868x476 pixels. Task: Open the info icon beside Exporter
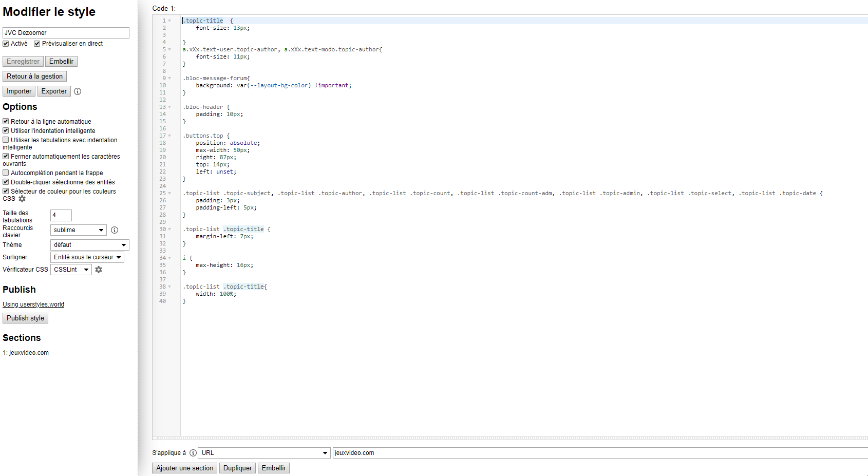point(78,91)
